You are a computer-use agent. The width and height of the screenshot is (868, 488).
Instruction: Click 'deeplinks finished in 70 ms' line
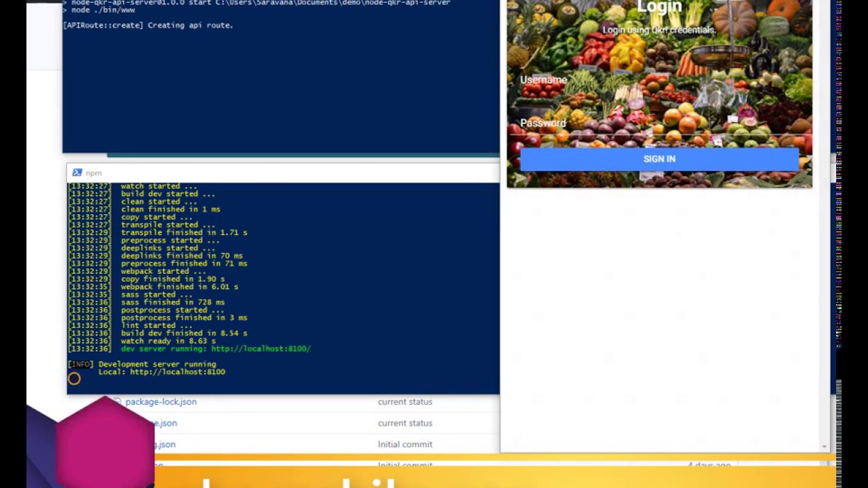click(x=182, y=256)
